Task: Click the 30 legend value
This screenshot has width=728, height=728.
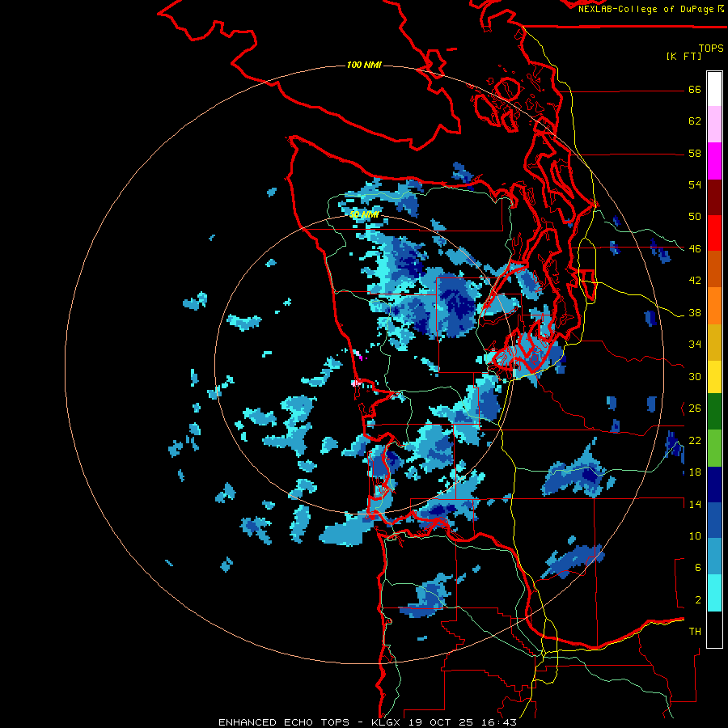Action: (695, 376)
